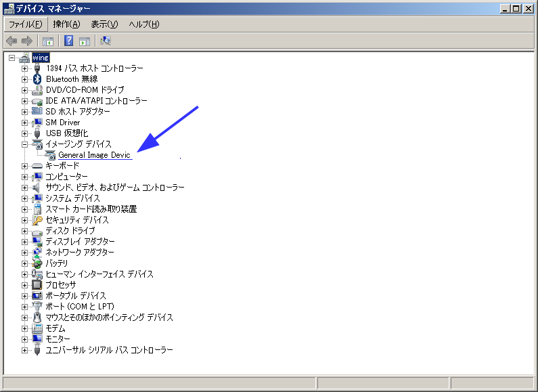Viewport: 538px width, 392px height.
Task: Click the Device Manager title bar icon
Action: pos(9,8)
